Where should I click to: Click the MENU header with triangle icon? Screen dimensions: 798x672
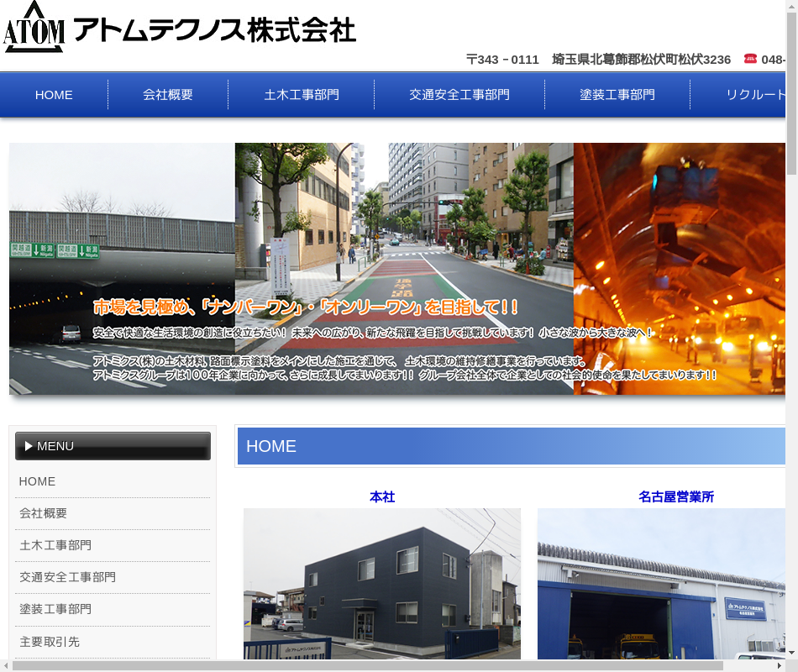point(113,446)
